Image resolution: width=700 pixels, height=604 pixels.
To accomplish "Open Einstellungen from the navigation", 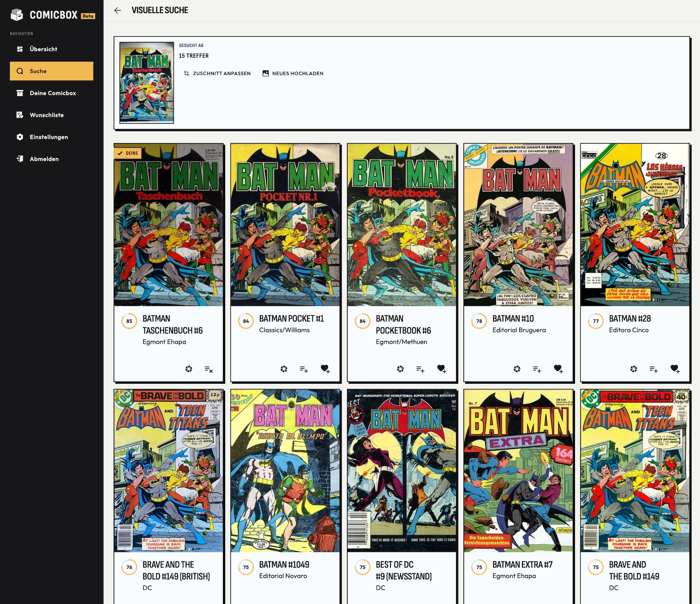I will tap(52, 137).
